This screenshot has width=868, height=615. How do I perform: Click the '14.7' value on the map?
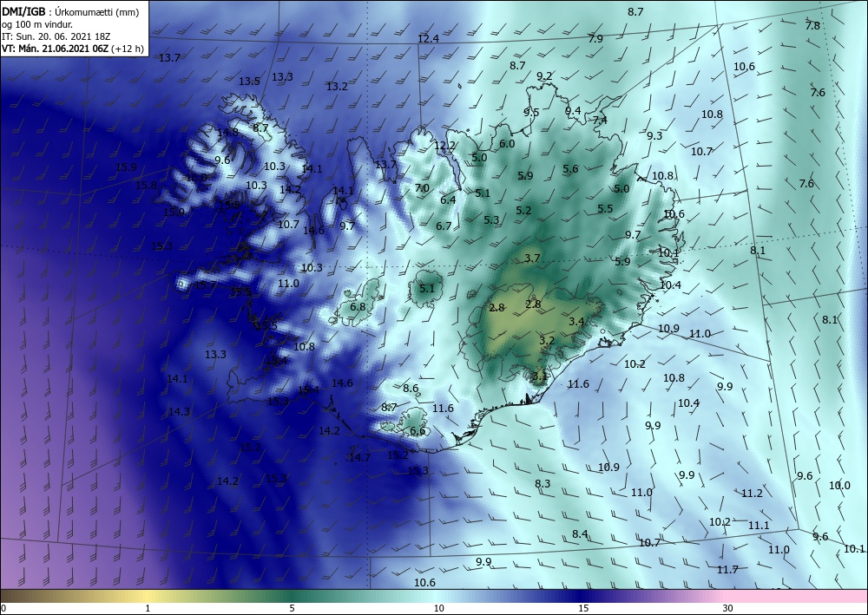(359, 457)
